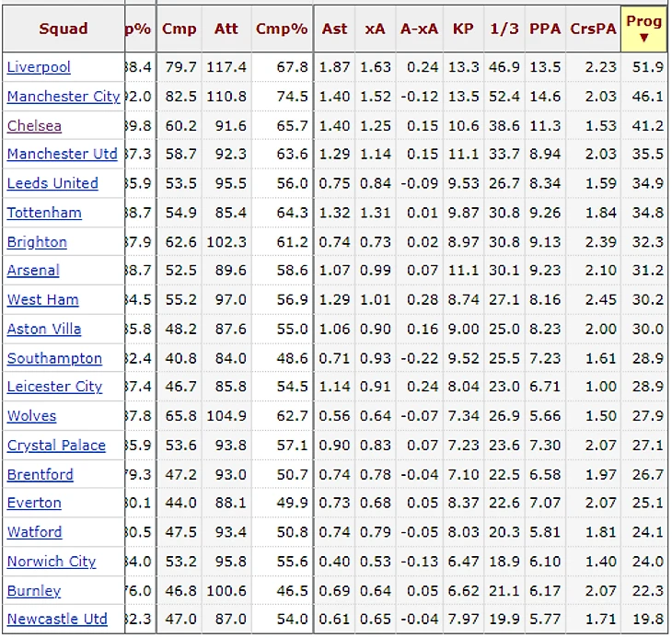
Task: Select Tottenham's xA value 1.31
Action: (376, 213)
